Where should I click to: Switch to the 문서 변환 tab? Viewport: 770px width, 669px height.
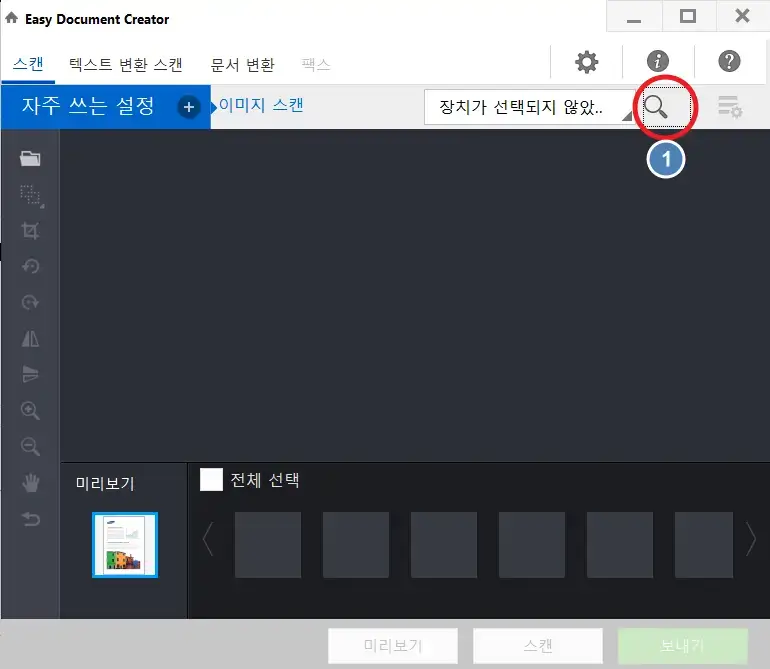click(x=242, y=64)
